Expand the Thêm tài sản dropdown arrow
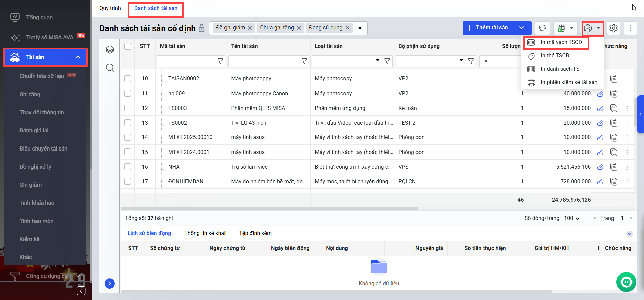Viewport: 644px width, 300px height. coord(522,28)
